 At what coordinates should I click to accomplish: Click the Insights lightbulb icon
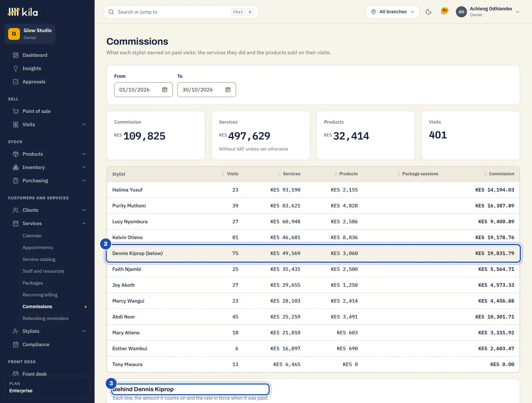tap(16, 68)
